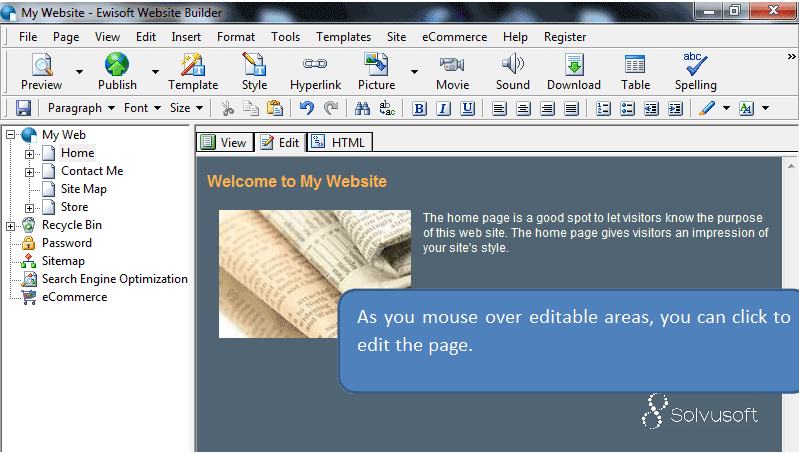
Task: Open the Register menu
Action: coord(565,37)
